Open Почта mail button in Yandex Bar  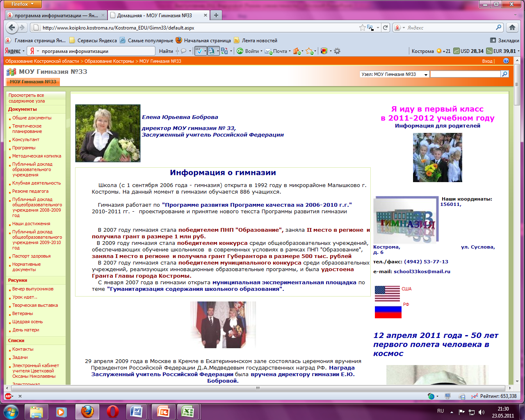click(277, 51)
